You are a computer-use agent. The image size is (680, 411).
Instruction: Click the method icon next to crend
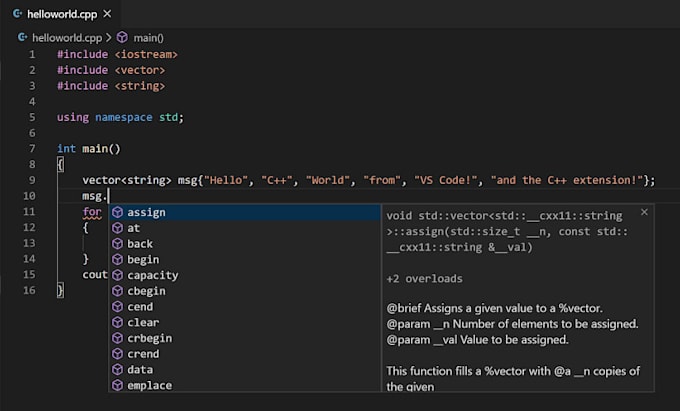click(x=118, y=354)
